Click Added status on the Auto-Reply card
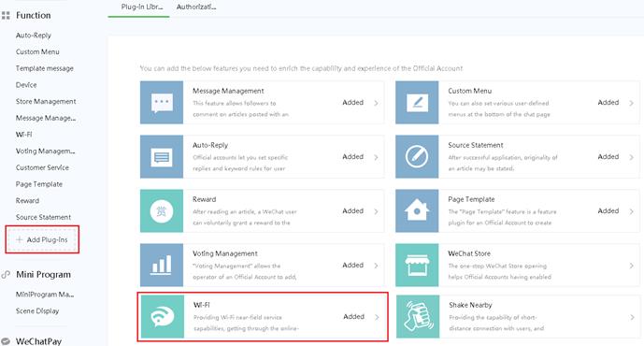Viewport: 644px width, 346px height. (x=352, y=156)
